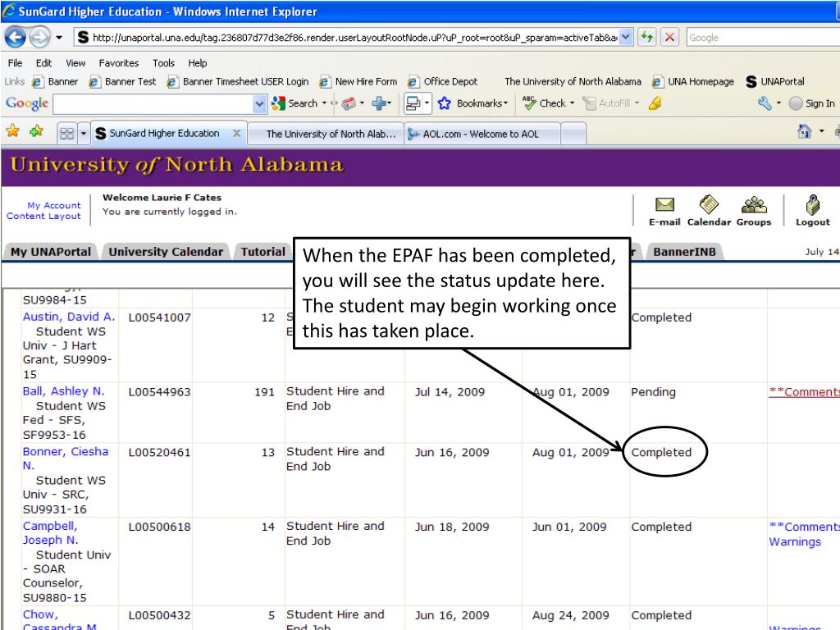The height and width of the screenshot is (630, 840).
Task: Click the popup blocker window icon
Action: pyautogui.click(x=413, y=103)
